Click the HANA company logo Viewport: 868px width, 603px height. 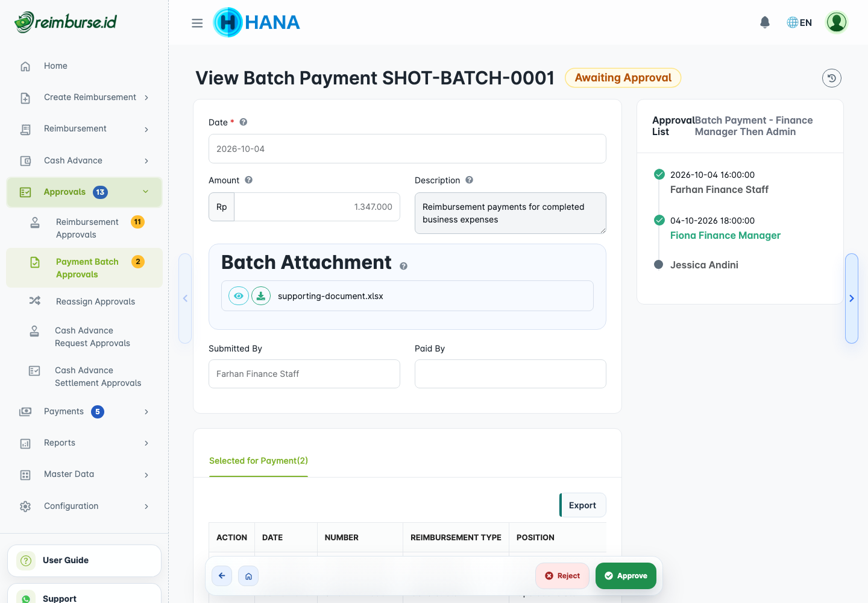pos(257,22)
